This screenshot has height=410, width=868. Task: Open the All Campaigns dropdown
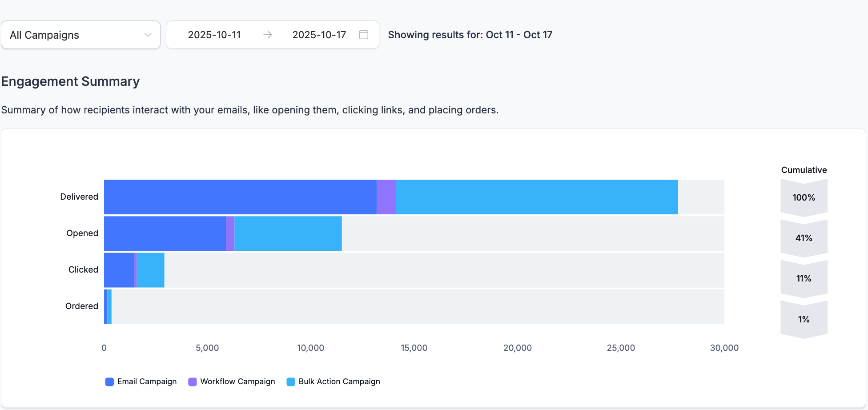coord(80,35)
